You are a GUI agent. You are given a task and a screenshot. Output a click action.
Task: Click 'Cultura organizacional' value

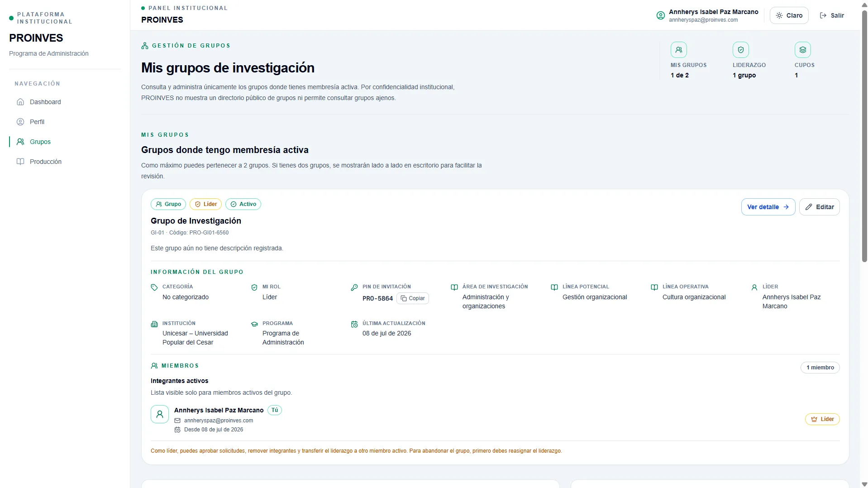coord(694,297)
